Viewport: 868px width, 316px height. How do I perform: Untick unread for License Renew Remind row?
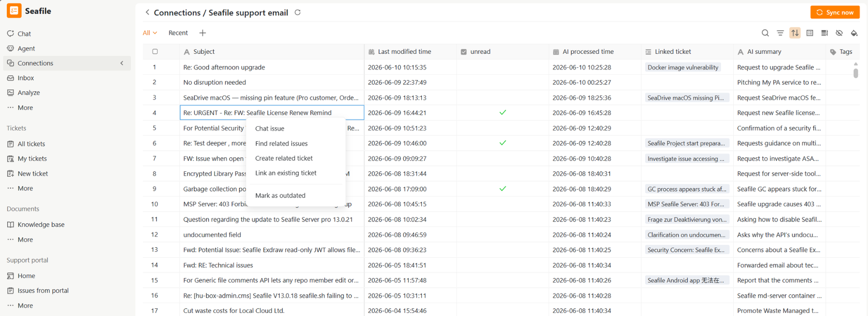[503, 113]
